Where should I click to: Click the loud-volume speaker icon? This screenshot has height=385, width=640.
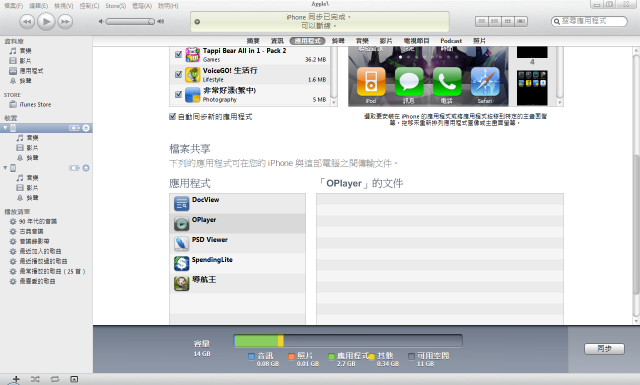[161, 21]
